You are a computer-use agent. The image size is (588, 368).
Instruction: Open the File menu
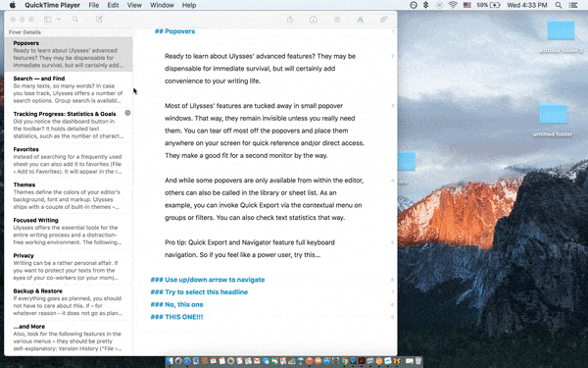94,5
